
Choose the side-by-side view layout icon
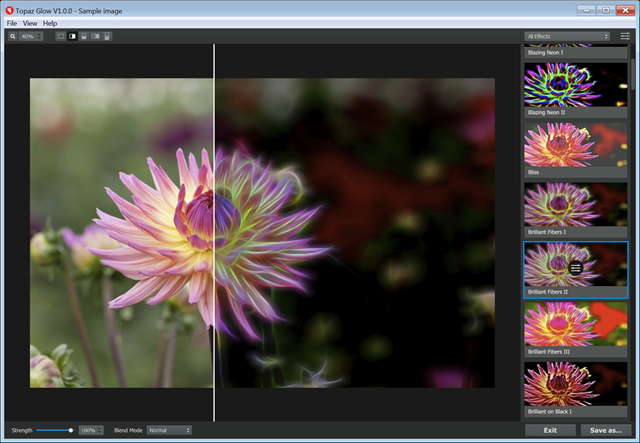[95, 36]
